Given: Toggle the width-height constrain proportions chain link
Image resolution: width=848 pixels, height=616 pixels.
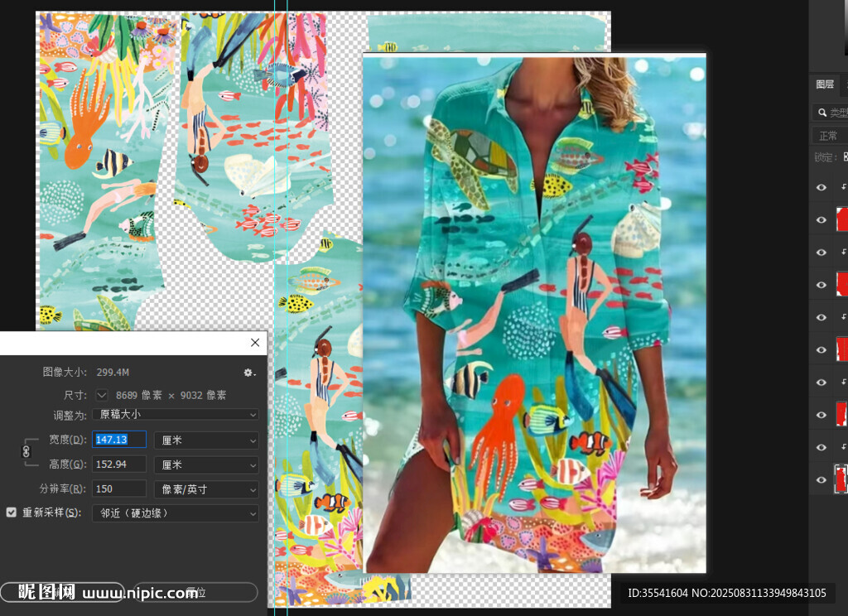Looking at the screenshot, I should pyautogui.click(x=26, y=451).
